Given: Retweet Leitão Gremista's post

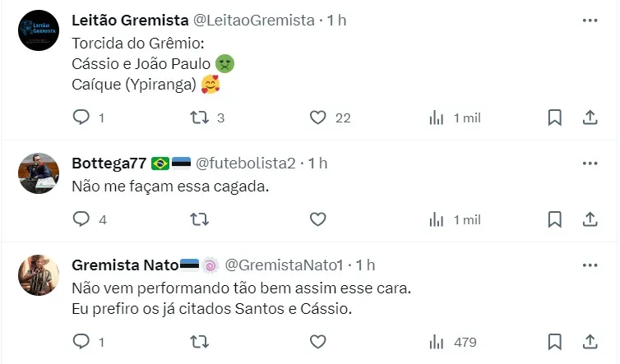Looking at the screenshot, I should [x=199, y=117].
